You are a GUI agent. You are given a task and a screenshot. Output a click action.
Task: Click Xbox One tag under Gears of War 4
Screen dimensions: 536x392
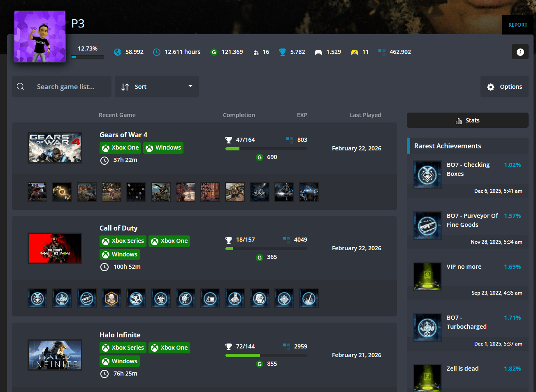121,148
